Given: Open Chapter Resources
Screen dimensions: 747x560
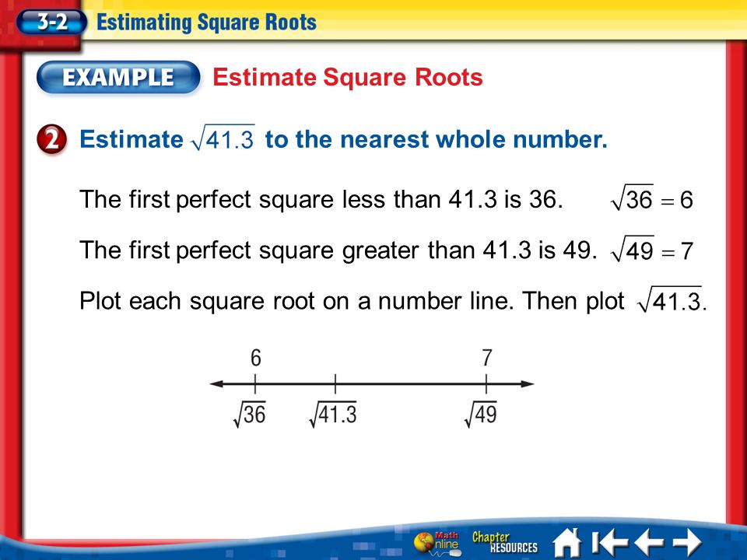Looking at the screenshot, I should pyautogui.click(x=504, y=543).
